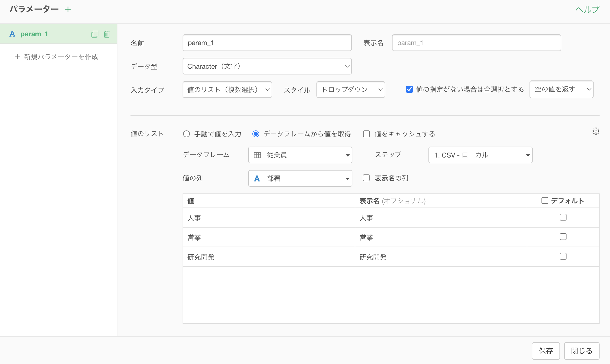Click the 研究開発 display name cell

click(x=441, y=257)
